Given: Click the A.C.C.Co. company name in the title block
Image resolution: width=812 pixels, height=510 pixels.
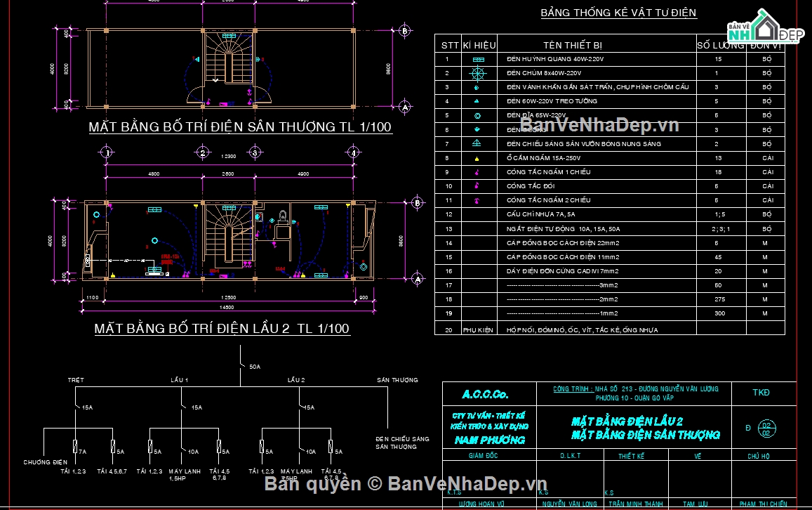Looking at the screenshot, I should tap(485, 394).
